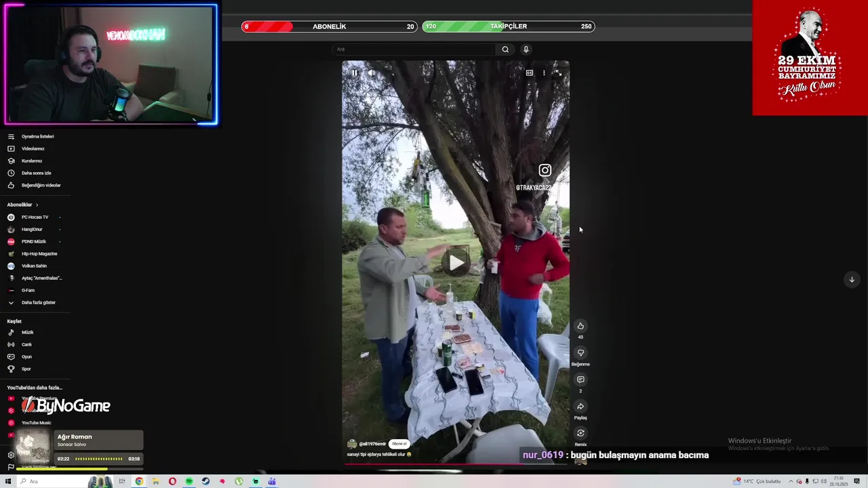Open the YouTube Music link in the sidebar
This screenshot has width=868, height=488.
(35, 423)
